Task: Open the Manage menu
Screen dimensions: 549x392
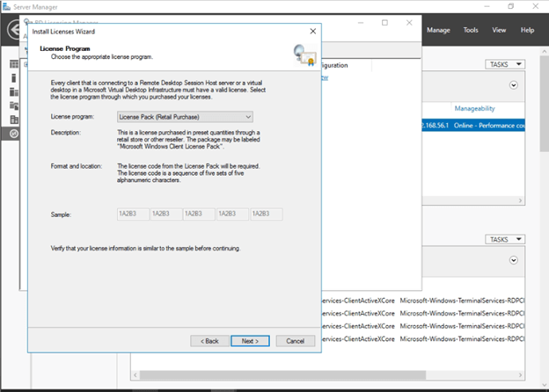Action: (x=438, y=30)
